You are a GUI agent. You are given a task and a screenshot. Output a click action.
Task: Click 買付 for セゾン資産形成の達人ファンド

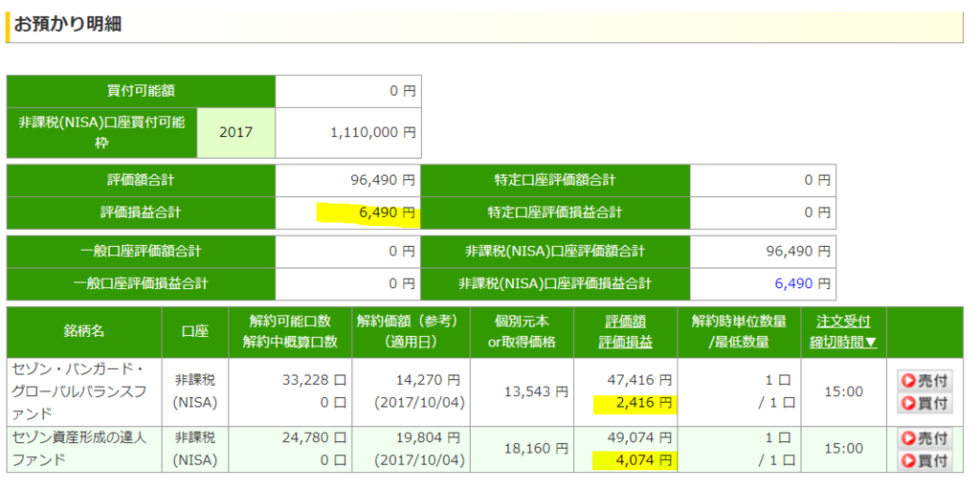[x=924, y=460]
